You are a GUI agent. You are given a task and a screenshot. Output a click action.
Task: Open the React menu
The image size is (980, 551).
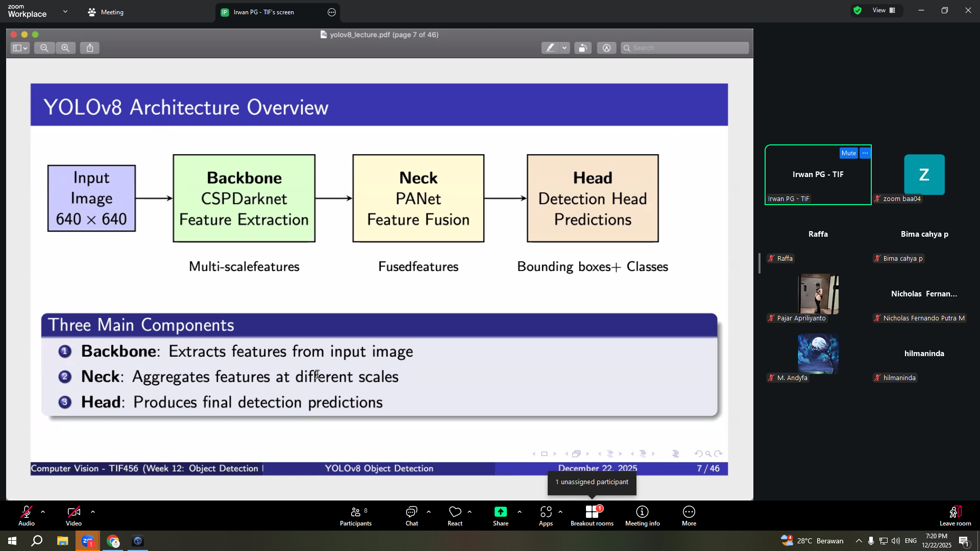click(455, 516)
